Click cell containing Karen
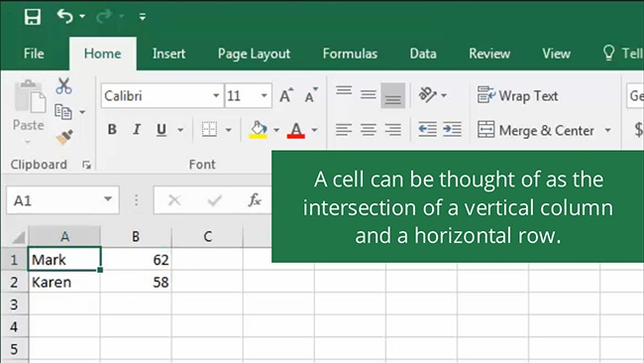644x363 pixels. (x=64, y=282)
